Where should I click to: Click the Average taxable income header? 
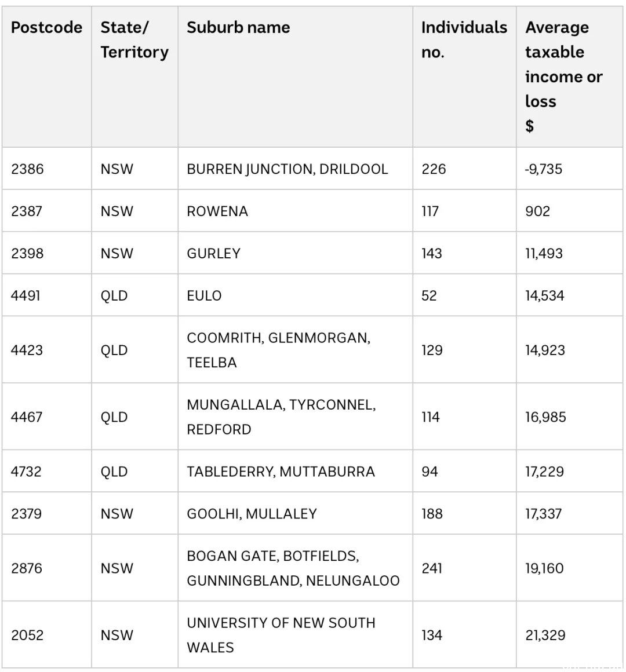[563, 76]
